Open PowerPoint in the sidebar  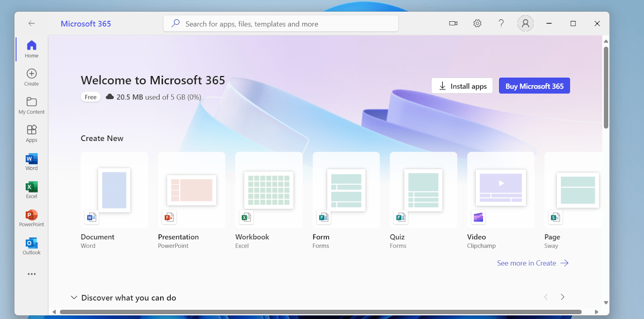click(31, 218)
